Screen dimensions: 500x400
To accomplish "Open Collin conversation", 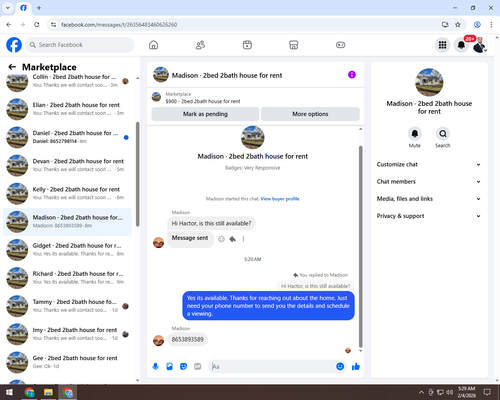I will (67, 81).
